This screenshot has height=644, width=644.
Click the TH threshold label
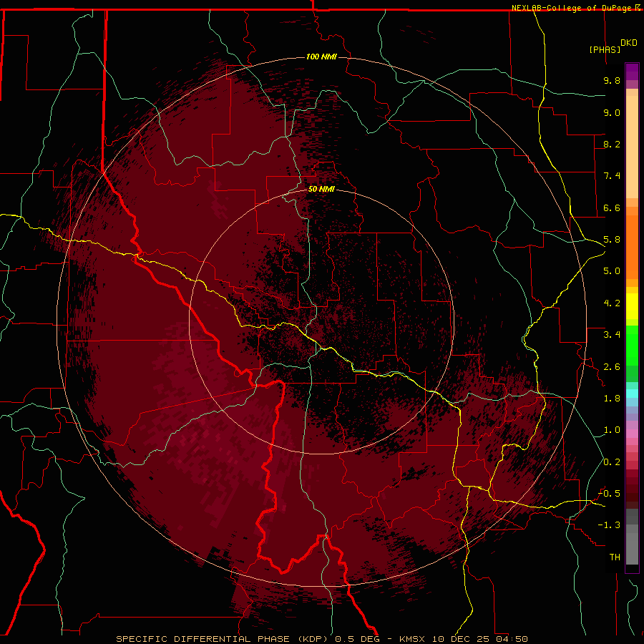pos(615,557)
